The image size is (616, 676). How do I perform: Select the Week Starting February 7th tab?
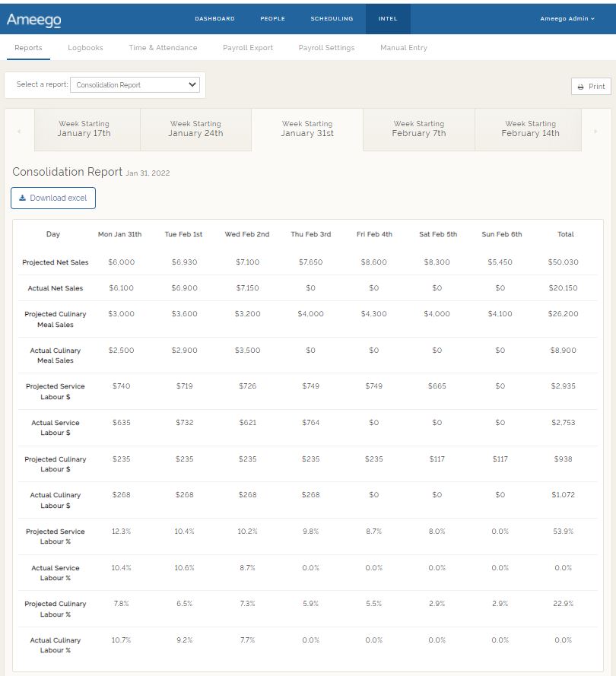click(419, 129)
